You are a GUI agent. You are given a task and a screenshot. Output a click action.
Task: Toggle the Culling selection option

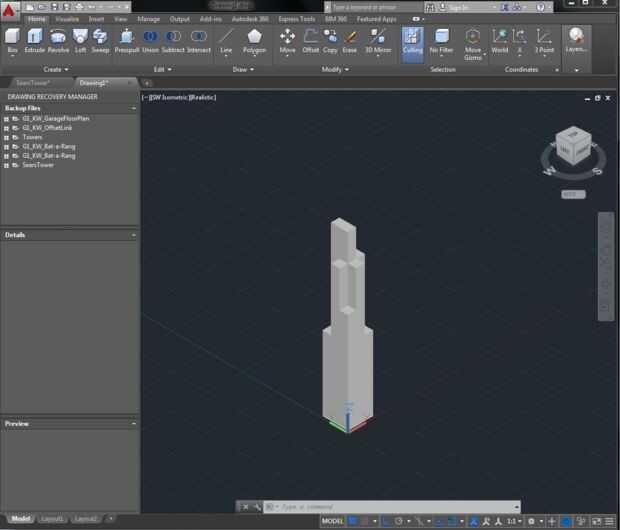coord(412,40)
